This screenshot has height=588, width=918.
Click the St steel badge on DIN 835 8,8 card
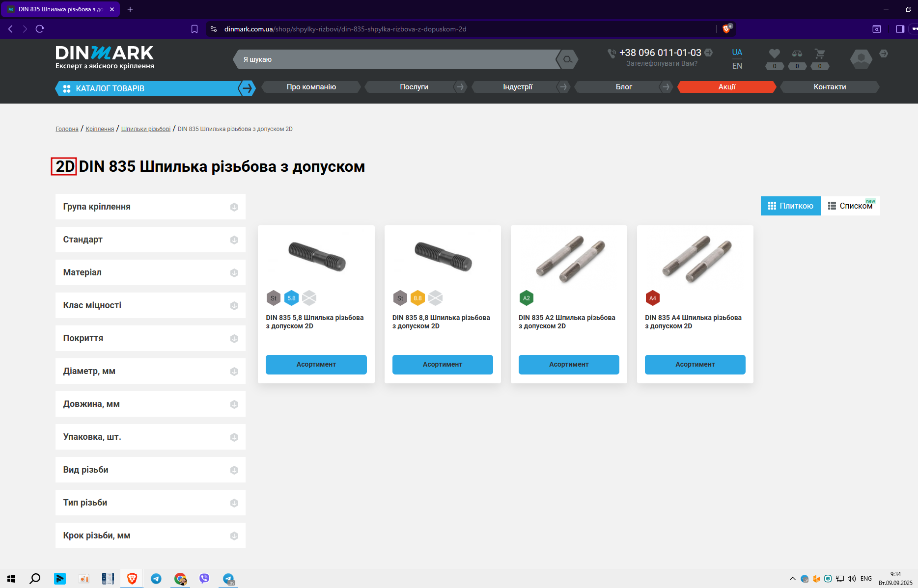[x=400, y=298]
